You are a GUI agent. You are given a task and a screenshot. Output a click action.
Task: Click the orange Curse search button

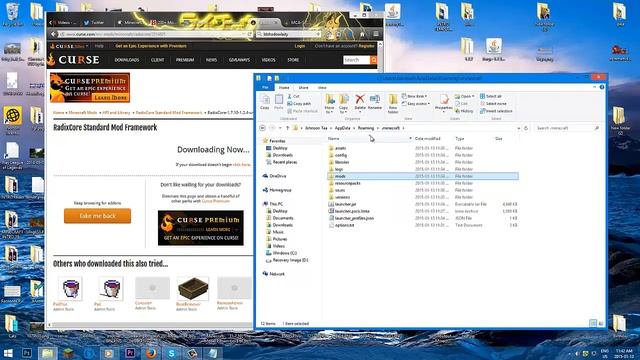[373, 60]
